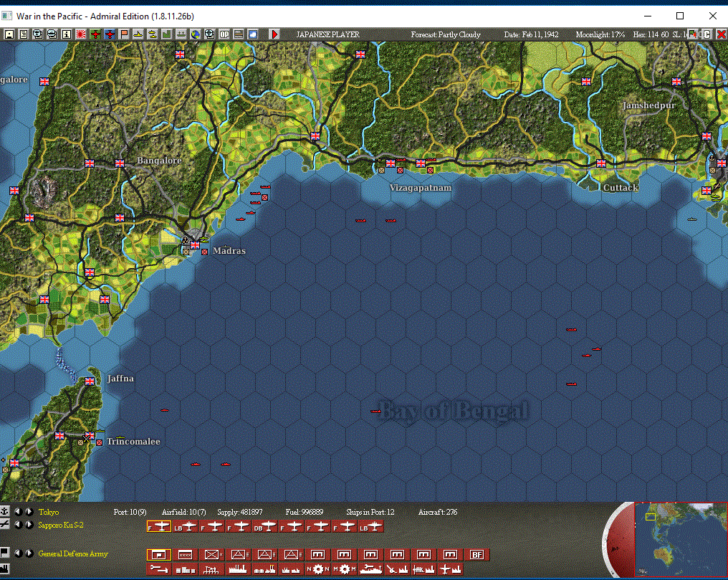The height and width of the screenshot is (580, 728).
Task: Click the anchor icon beside Tokyo
Action: click(4, 511)
